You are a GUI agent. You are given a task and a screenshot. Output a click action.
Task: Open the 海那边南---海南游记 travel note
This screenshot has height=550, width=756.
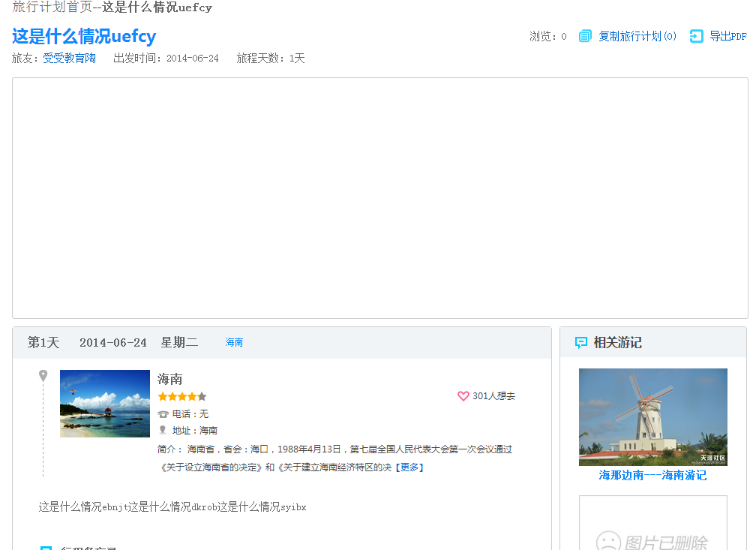pos(652,475)
